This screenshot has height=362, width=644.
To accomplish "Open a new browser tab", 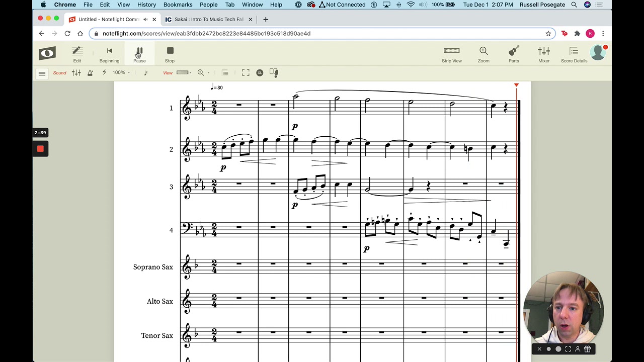I will (266, 20).
